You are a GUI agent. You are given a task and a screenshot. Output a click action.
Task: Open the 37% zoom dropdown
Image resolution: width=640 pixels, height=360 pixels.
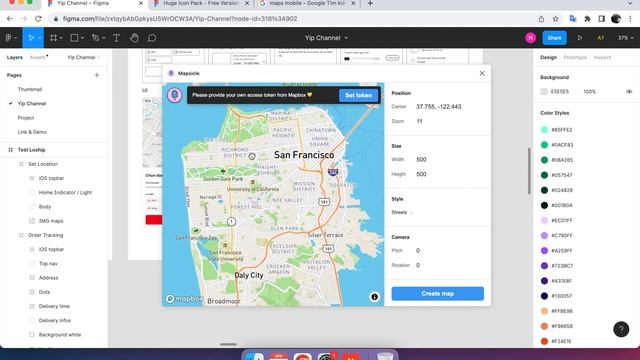625,38
